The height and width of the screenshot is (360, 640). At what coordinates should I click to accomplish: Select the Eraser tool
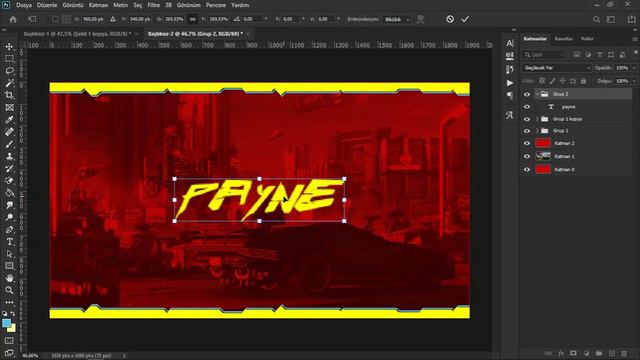(9, 181)
